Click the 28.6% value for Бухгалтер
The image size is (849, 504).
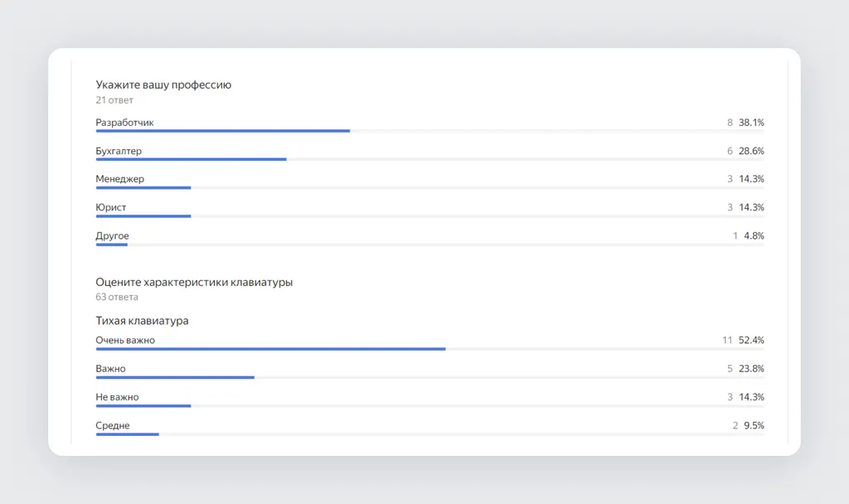(751, 151)
